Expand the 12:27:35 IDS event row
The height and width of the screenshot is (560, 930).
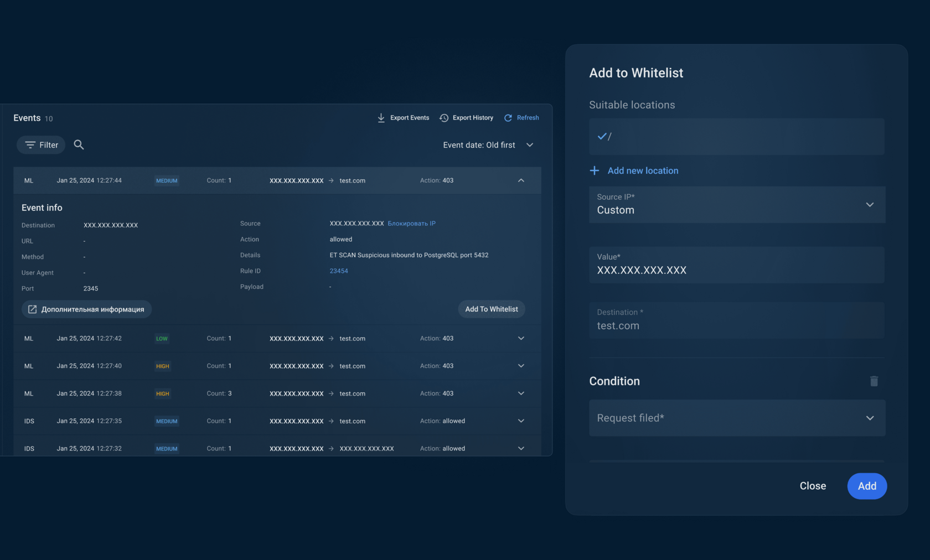pos(521,421)
